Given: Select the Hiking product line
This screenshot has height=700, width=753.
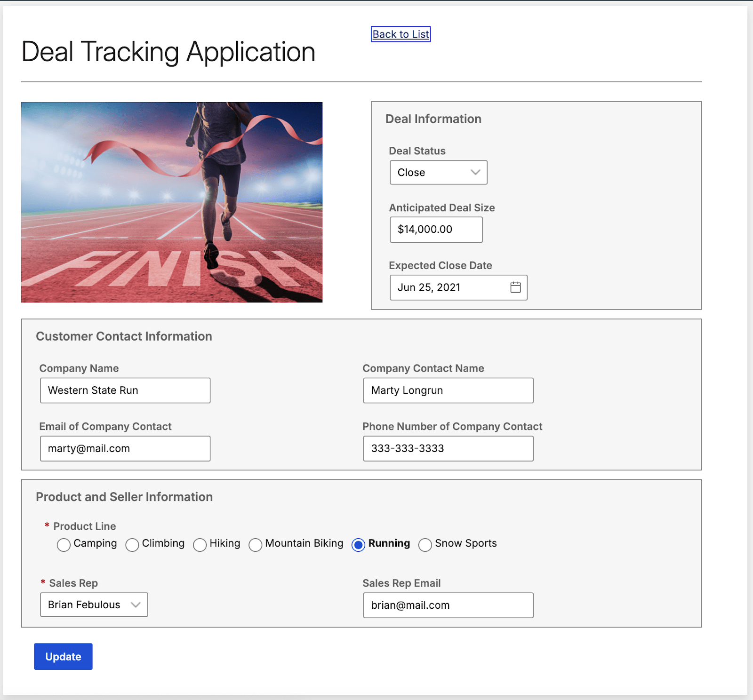Looking at the screenshot, I should coord(200,545).
